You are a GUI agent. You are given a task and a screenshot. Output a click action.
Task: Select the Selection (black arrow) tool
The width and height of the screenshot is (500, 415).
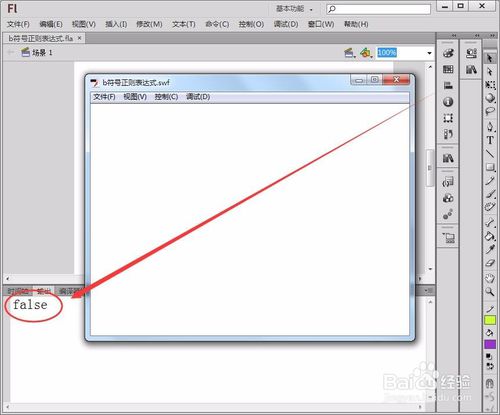point(490,58)
